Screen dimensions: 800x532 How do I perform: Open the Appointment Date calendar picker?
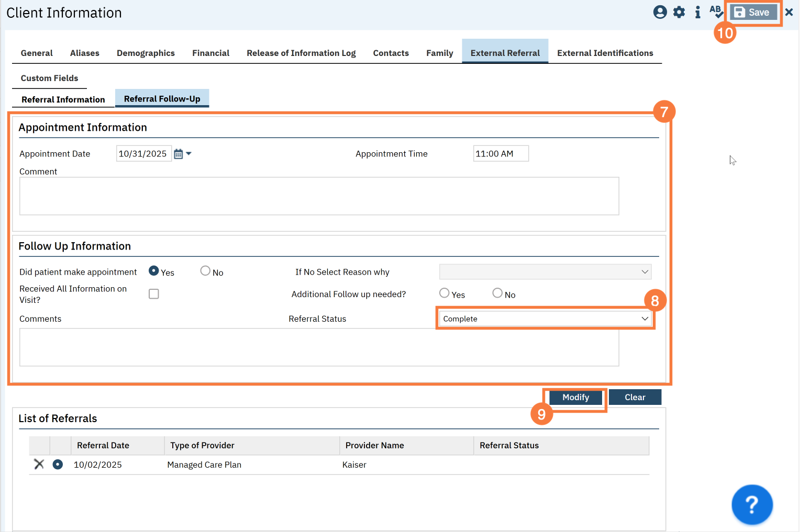(179, 154)
